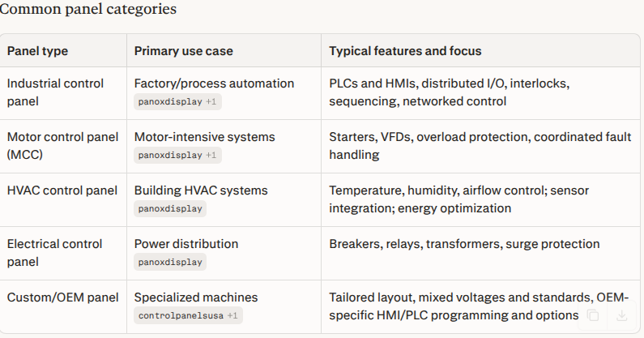Click the Typical features and focus header
This screenshot has width=644, height=338.
coord(405,51)
